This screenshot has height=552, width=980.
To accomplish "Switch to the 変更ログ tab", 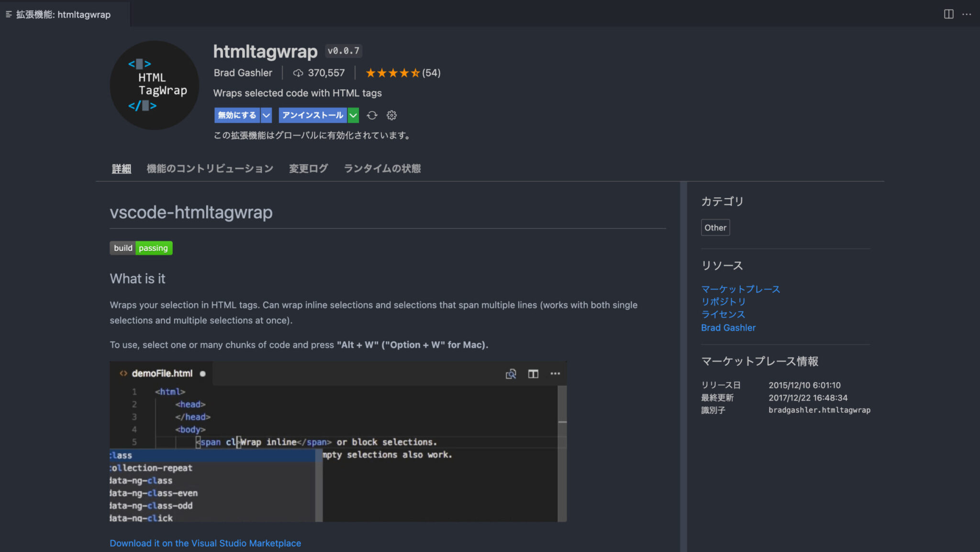I will pyautogui.click(x=308, y=168).
